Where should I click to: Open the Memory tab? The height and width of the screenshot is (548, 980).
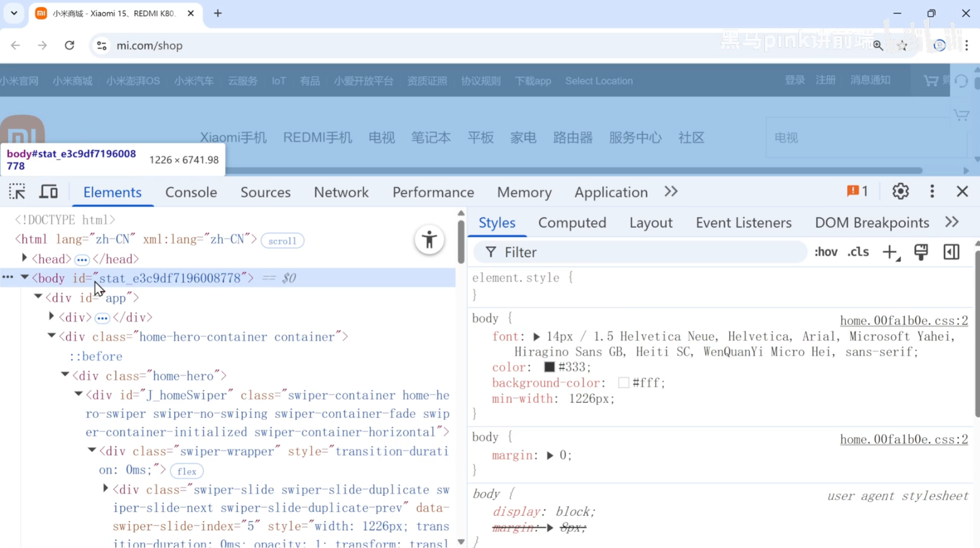(x=524, y=192)
